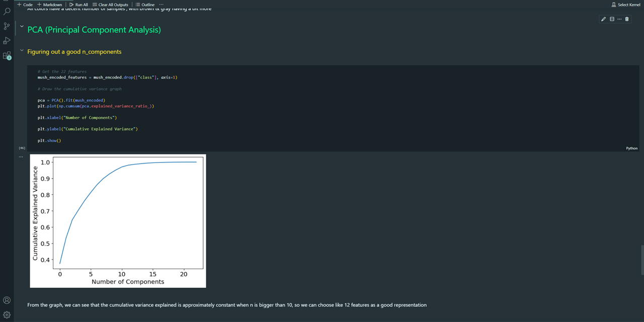Edit the cell using the pencil icon
Image resolution: width=644 pixels, height=322 pixels.
click(x=603, y=19)
